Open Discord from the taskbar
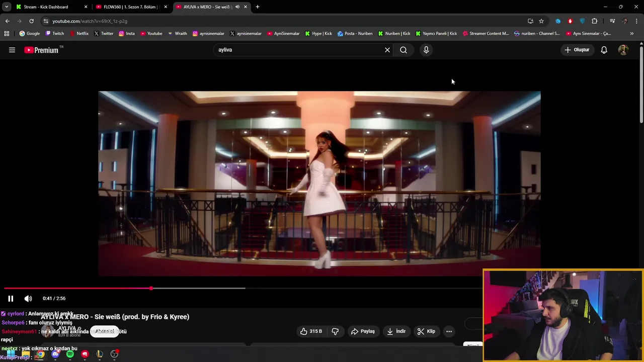The width and height of the screenshot is (644, 362). click(x=55, y=354)
